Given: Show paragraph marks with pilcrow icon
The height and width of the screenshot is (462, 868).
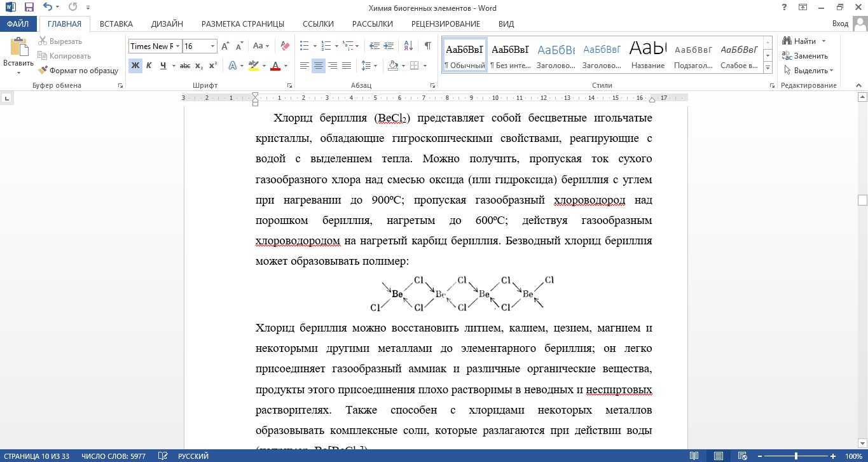Looking at the screenshot, I should 428,46.
